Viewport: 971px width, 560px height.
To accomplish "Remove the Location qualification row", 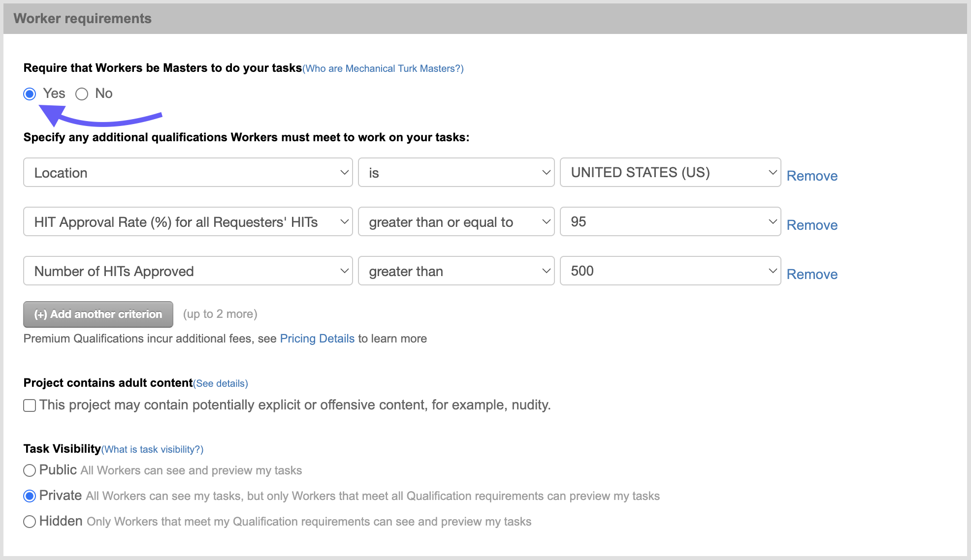I will click(x=811, y=176).
